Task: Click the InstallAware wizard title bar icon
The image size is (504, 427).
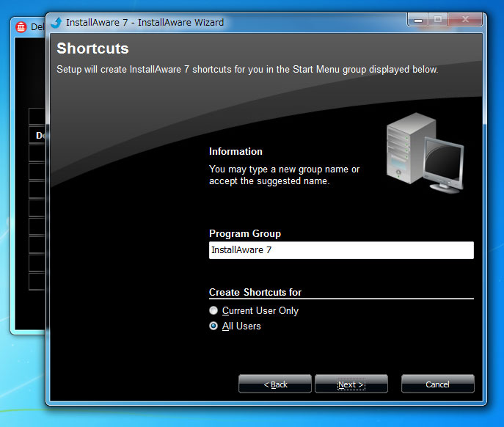Action: point(56,23)
